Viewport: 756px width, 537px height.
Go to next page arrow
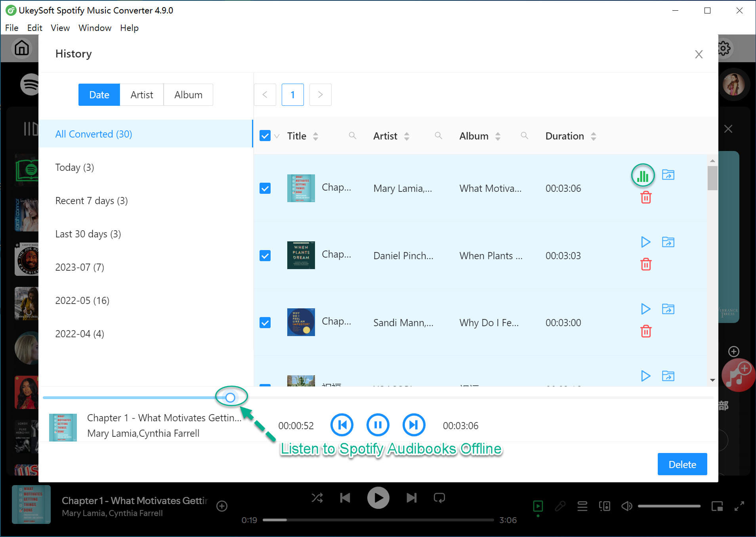tap(320, 94)
